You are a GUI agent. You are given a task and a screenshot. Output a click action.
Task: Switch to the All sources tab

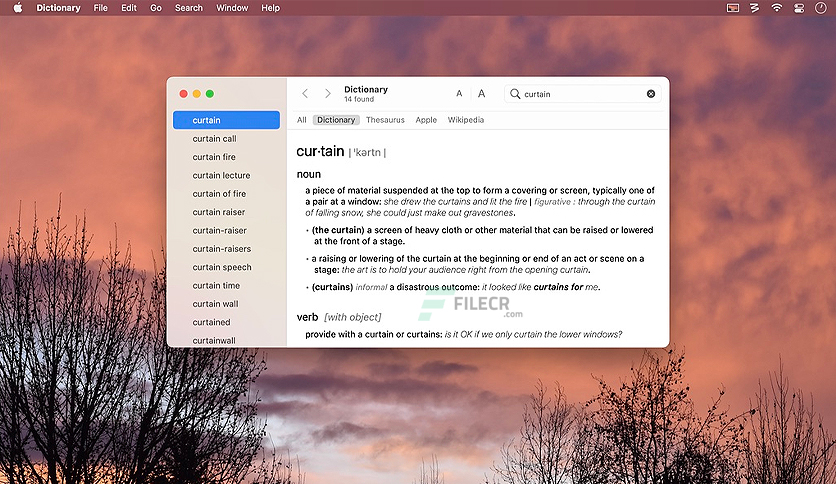[302, 120]
